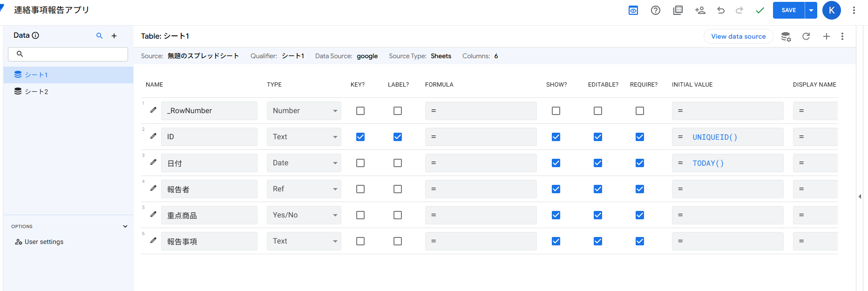Click source name 無題のスプレッドシート

coord(203,56)
